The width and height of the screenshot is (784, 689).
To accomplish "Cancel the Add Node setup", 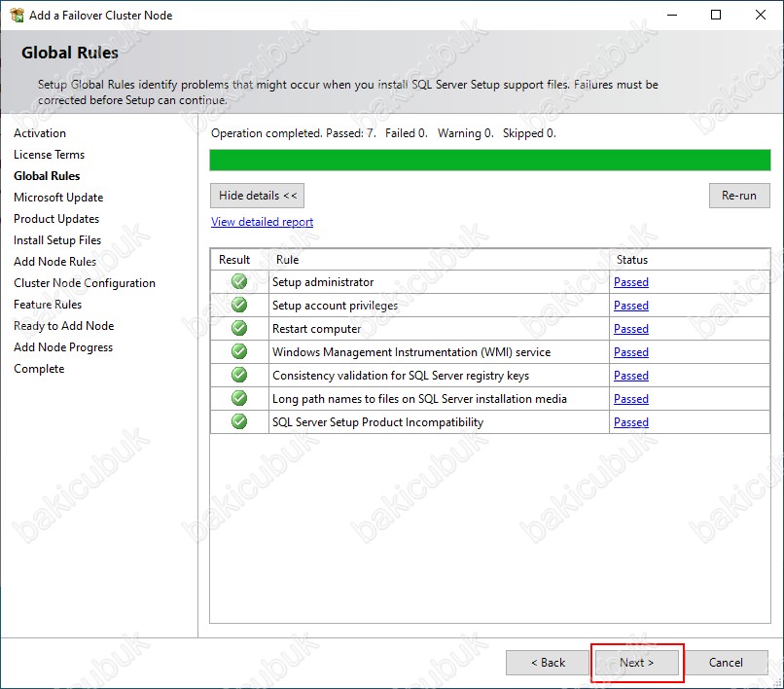I will click(726, 663).
